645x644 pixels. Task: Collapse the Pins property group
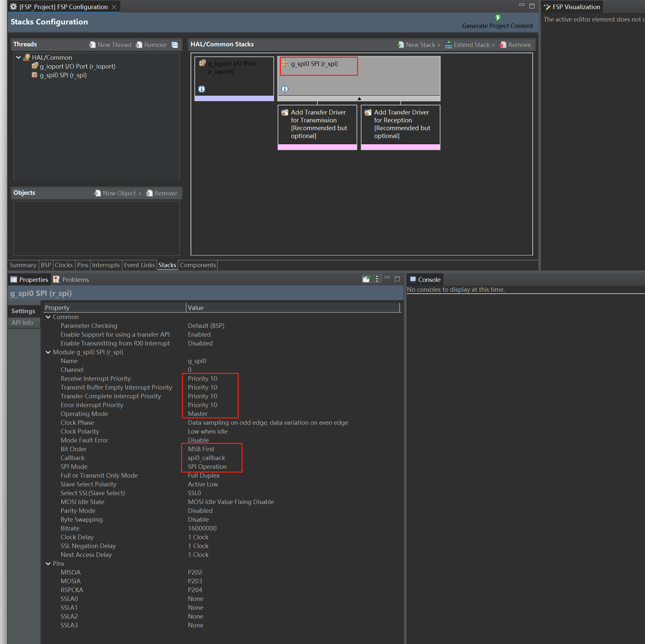[48, 563]
